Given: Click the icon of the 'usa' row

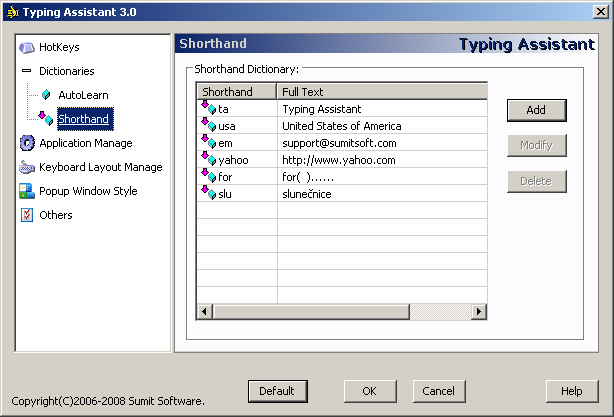Looking at the screenshot, I should [x=209, y=125].
